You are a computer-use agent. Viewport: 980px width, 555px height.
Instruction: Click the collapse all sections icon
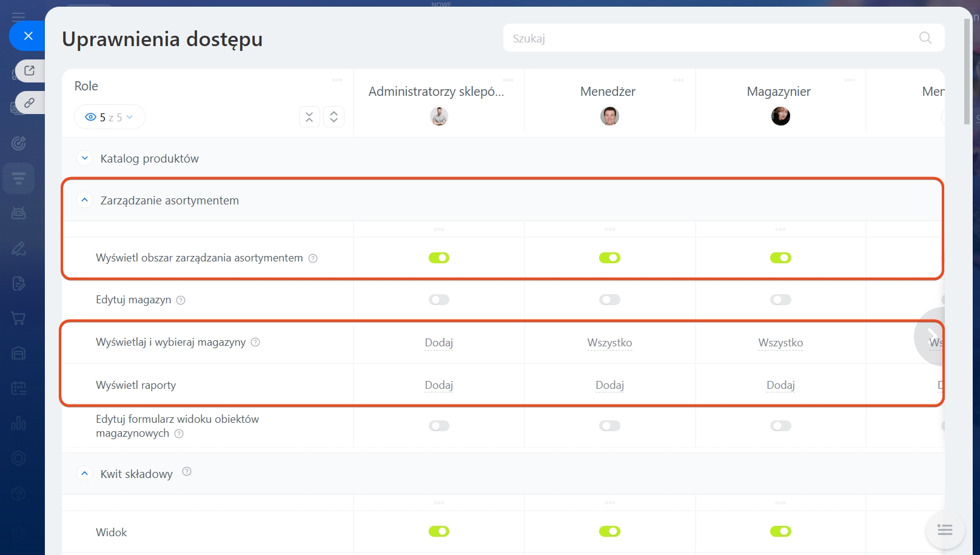(309, 117)
